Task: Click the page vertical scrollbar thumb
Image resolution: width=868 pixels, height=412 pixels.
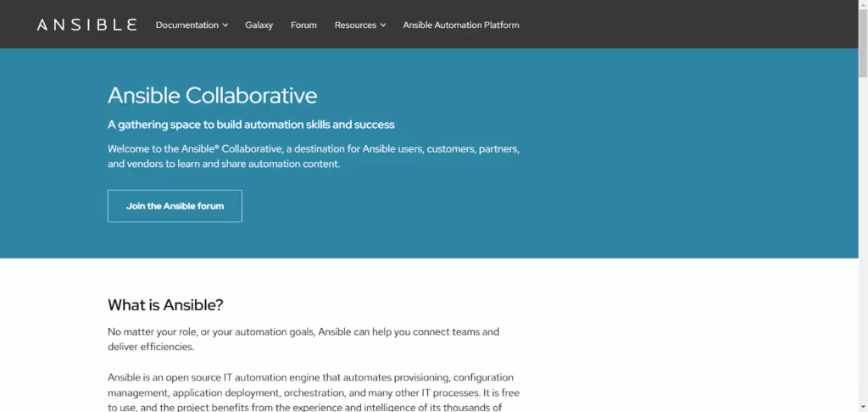Action: pos(862,42)
